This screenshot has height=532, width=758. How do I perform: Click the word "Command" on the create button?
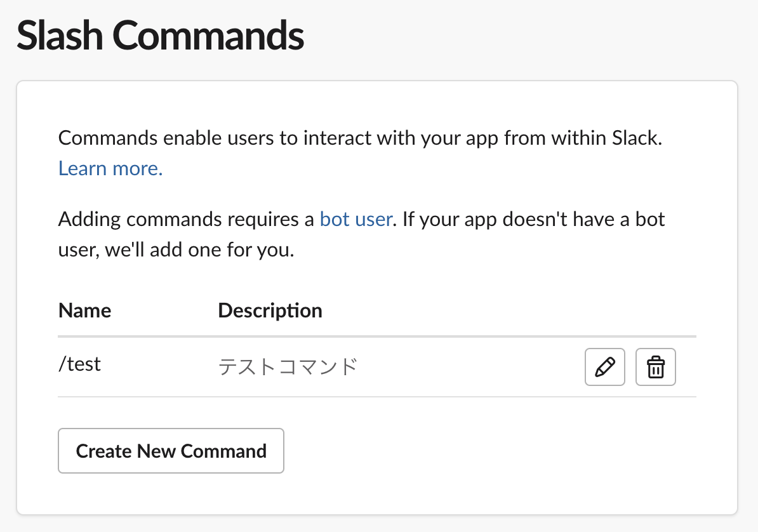click(x=223, y=451)
